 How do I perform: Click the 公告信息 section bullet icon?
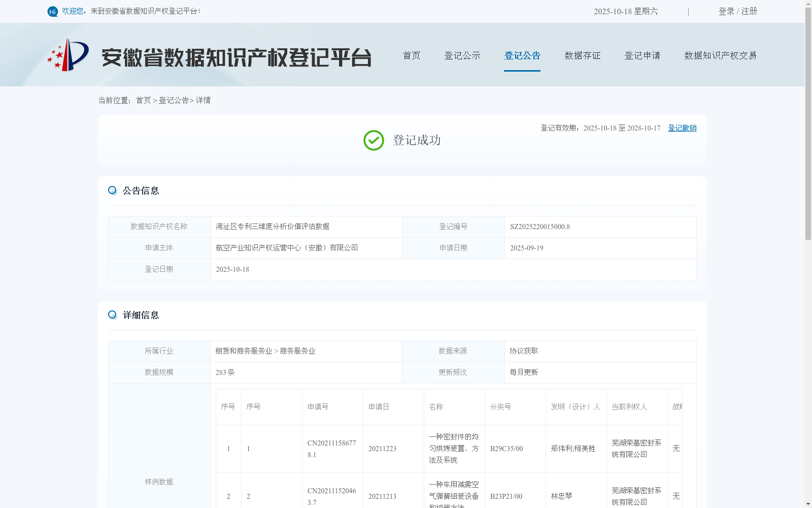click(112, 190)
